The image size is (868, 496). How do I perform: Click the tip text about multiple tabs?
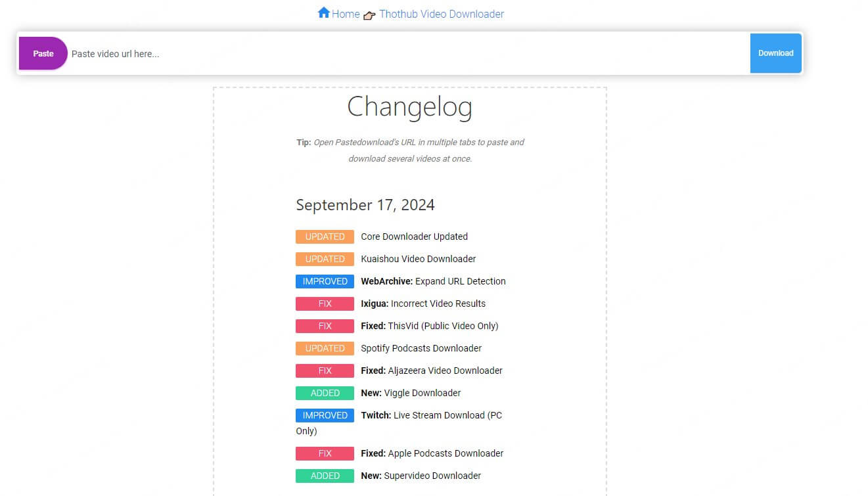pyautogui.click(x=410, y=150)
